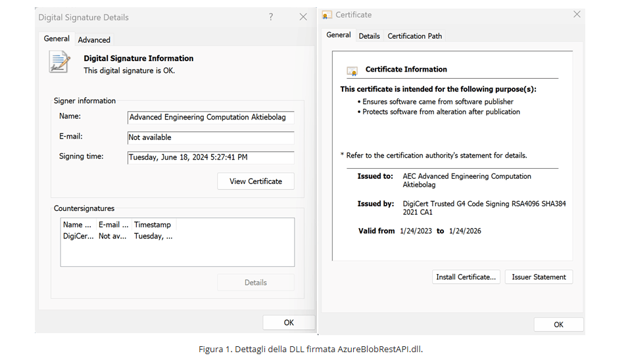The width and height of the screenshot is (628, 364).
Task: Click the Install Certificate button
Action: (x=466, y=277)
